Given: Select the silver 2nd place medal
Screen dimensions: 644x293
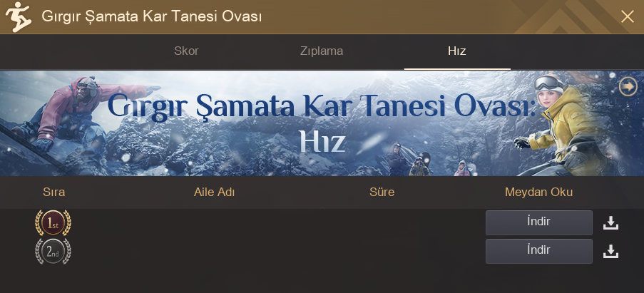Looking at the screenshot, I should 53,251.
